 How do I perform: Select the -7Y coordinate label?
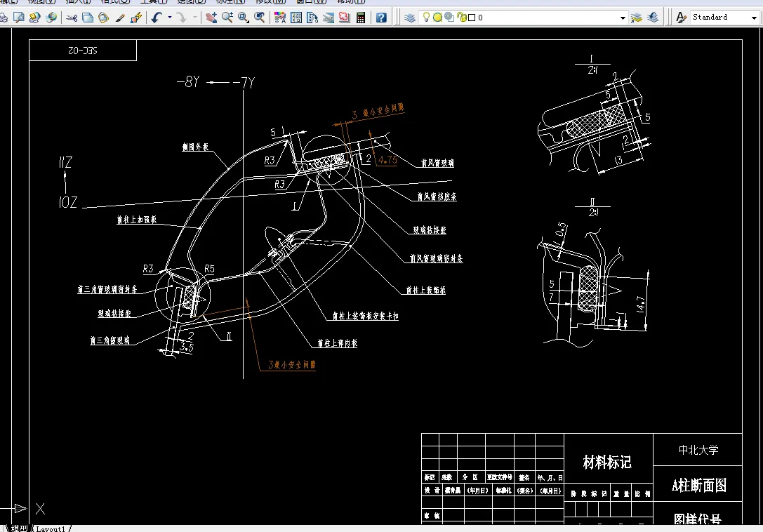pos(244,83)
